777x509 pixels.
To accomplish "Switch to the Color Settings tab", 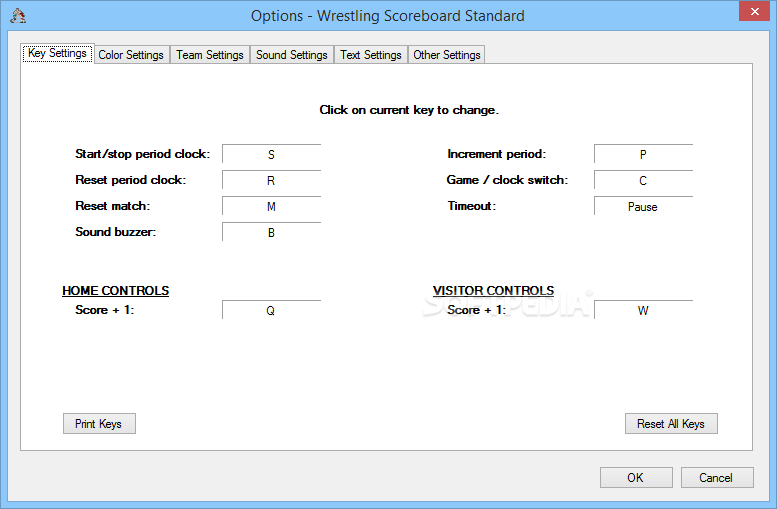I will [x=131, y=55].
